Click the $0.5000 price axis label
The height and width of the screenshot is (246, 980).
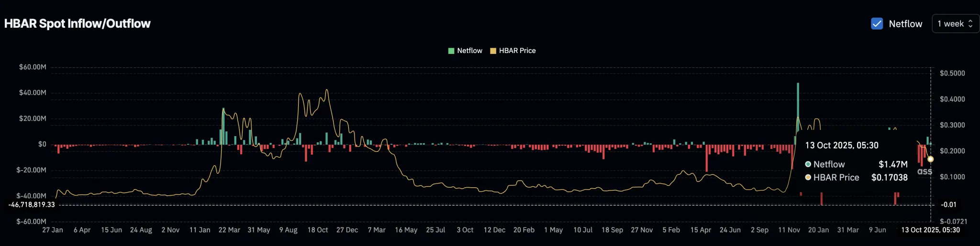[952, 73]
